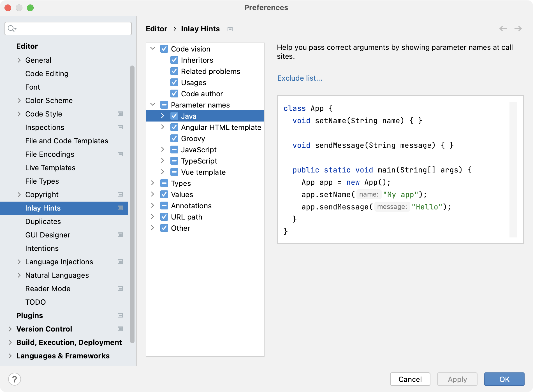Screen dimensions: 533x392
Task: Click the OK button
Action: (504, 379)
